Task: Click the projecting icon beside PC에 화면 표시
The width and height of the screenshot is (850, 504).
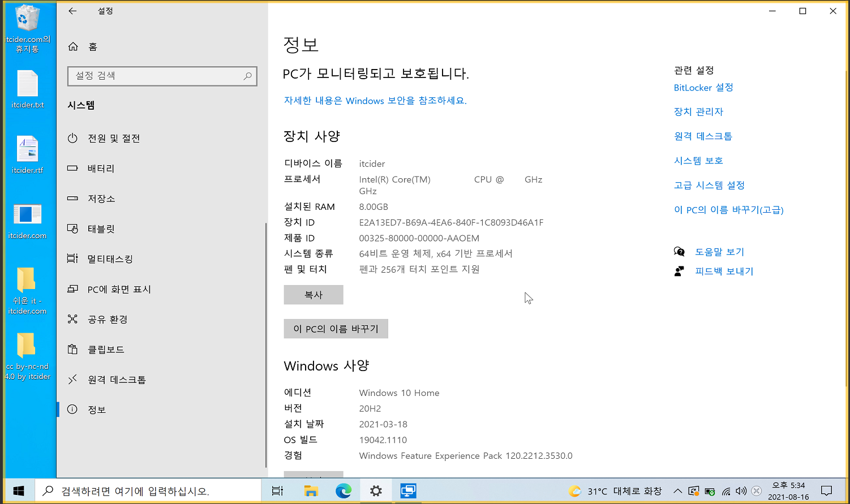Action: (x=72, y=289)
